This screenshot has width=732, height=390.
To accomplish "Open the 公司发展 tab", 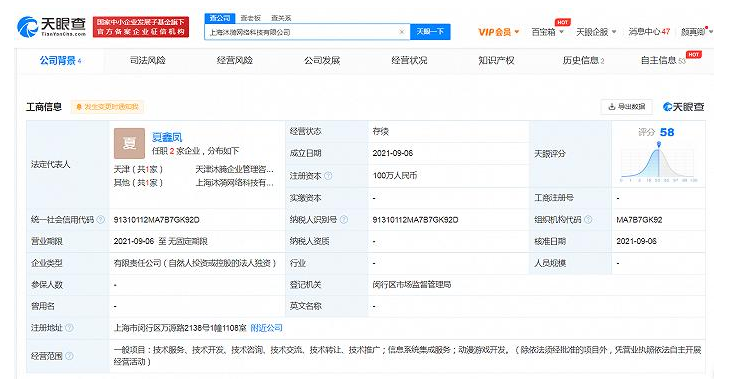I will pyautogui.click(x=322, y=61).
